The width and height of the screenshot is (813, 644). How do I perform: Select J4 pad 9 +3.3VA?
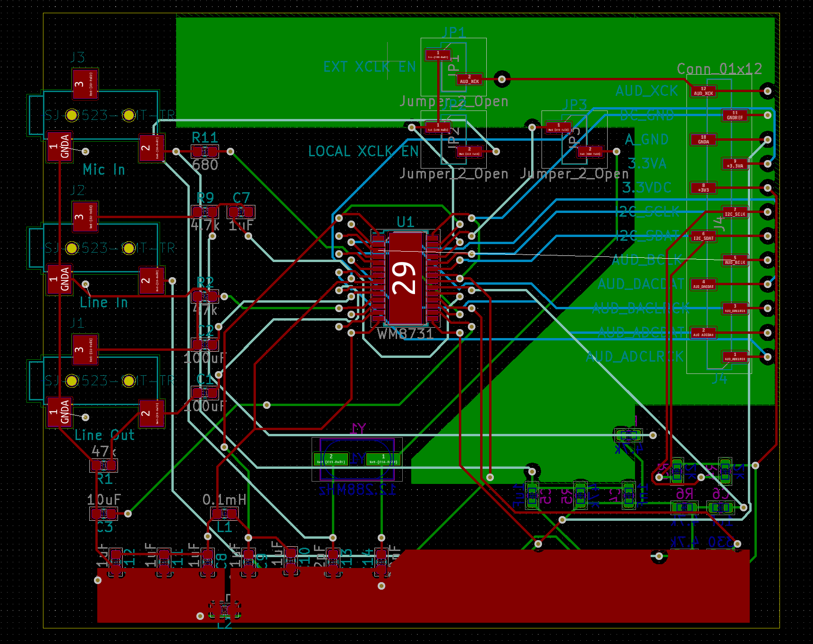point(735,164)
